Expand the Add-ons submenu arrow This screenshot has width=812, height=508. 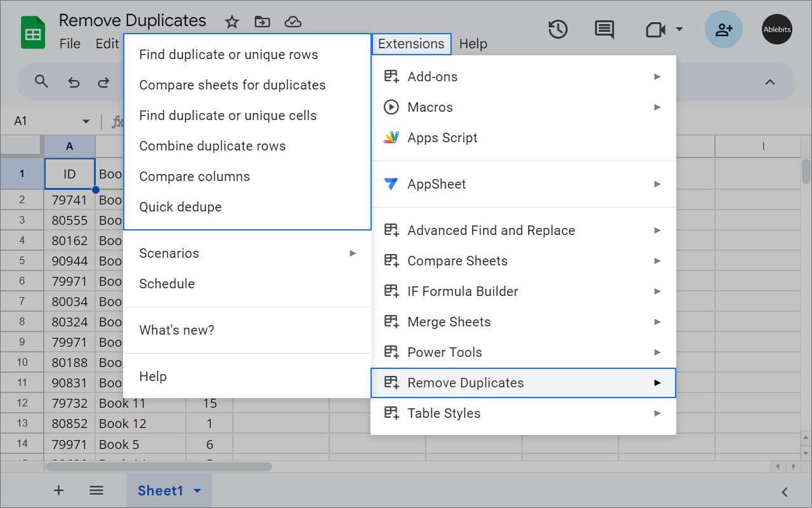tap(657, 77)
